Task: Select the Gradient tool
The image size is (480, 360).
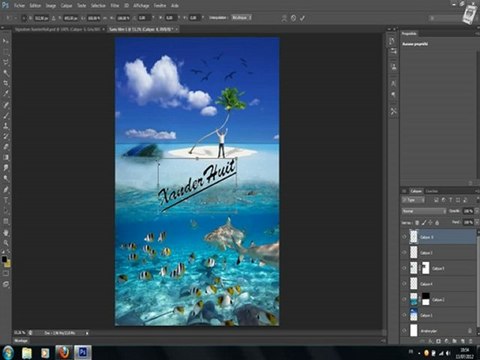Action: coord(6,157)
